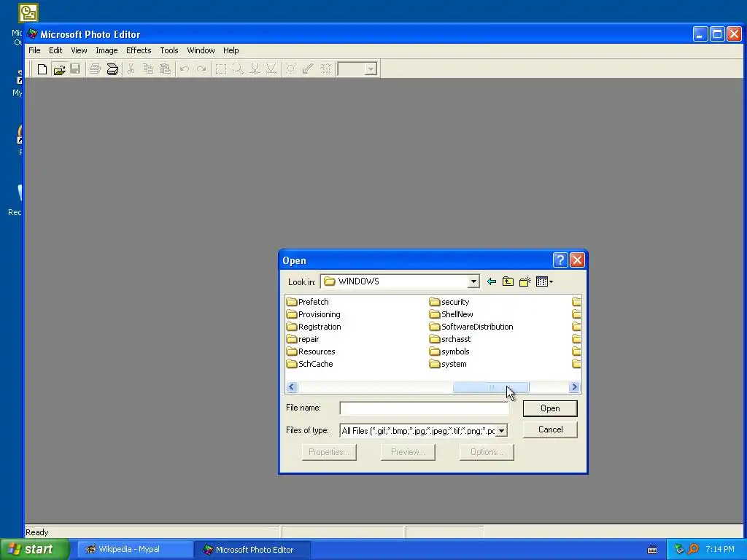Click the horizontal scrollbar thumb in file list
Screen dimensions: 747x560
click(491, 387)
